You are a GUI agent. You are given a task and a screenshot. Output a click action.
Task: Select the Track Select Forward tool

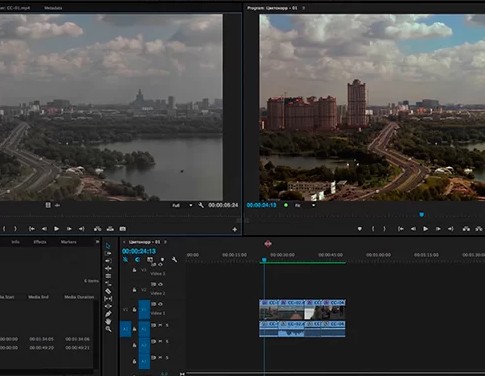point(108,254)
